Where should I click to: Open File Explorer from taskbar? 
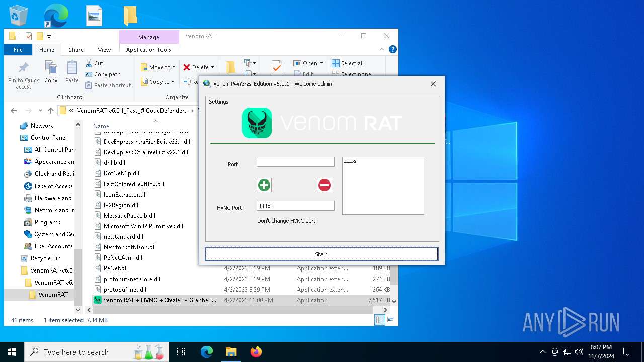[x=231, y=352]
